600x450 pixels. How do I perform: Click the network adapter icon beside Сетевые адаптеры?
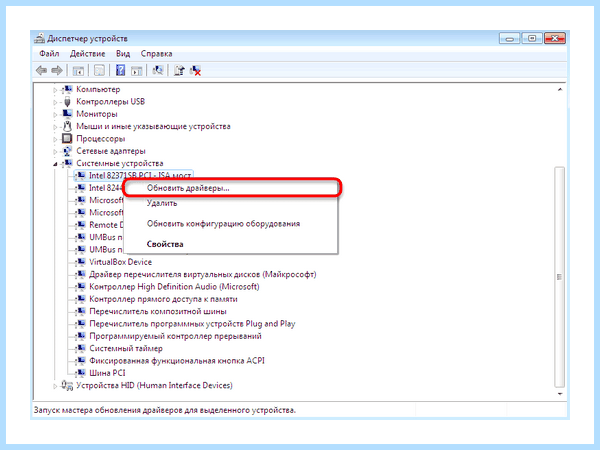67,151
